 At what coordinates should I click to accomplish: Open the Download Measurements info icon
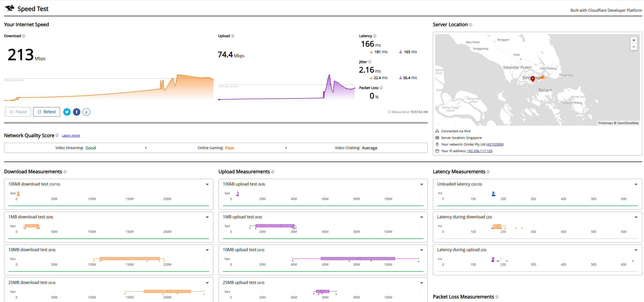click(65, 172)
